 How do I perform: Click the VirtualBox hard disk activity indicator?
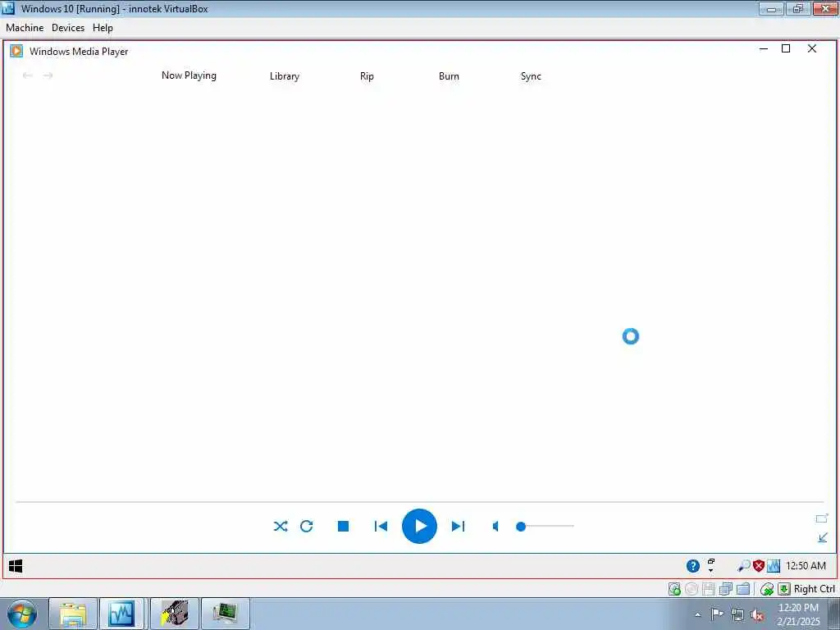pos(674,589)
